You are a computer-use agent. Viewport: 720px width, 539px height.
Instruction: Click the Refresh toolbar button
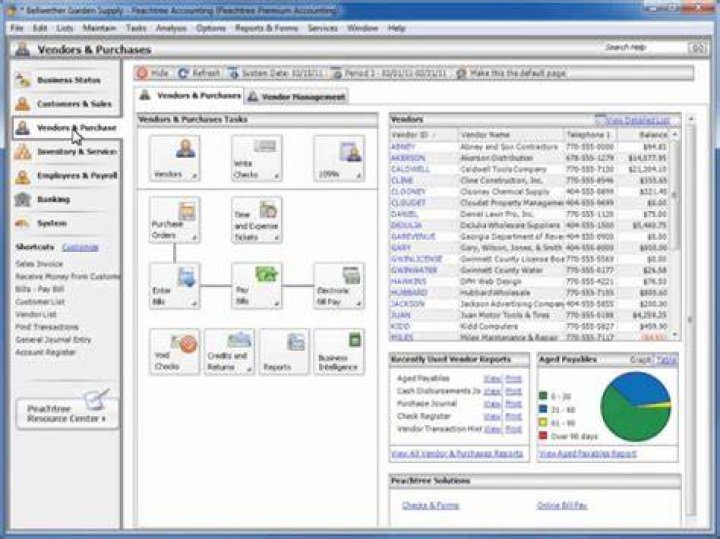point(199,73)
